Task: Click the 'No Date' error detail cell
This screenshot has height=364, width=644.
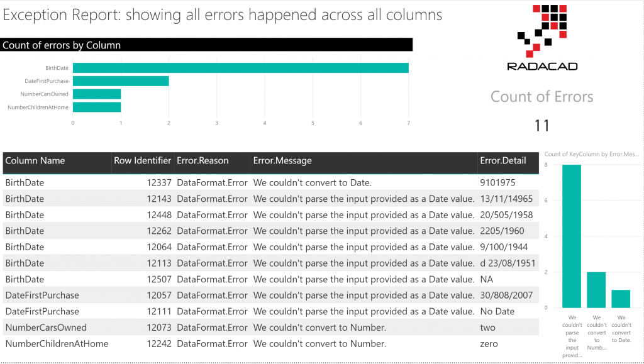Action: 497,311
